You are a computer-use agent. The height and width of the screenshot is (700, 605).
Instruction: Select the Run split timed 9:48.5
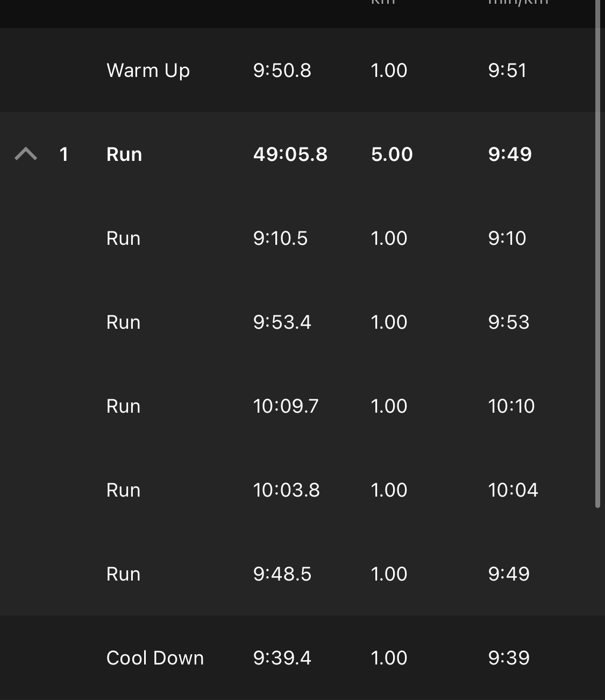(123, 574)
